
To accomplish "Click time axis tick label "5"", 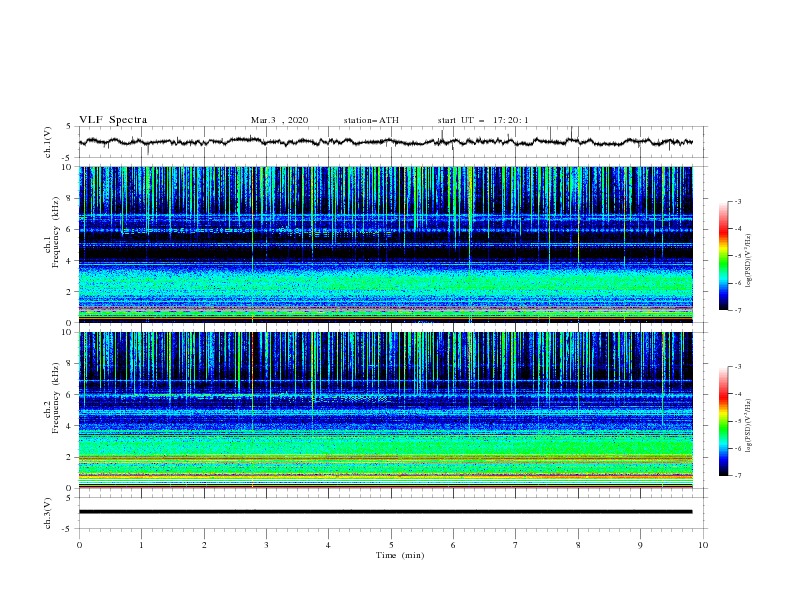I will [x=391, y=545].
